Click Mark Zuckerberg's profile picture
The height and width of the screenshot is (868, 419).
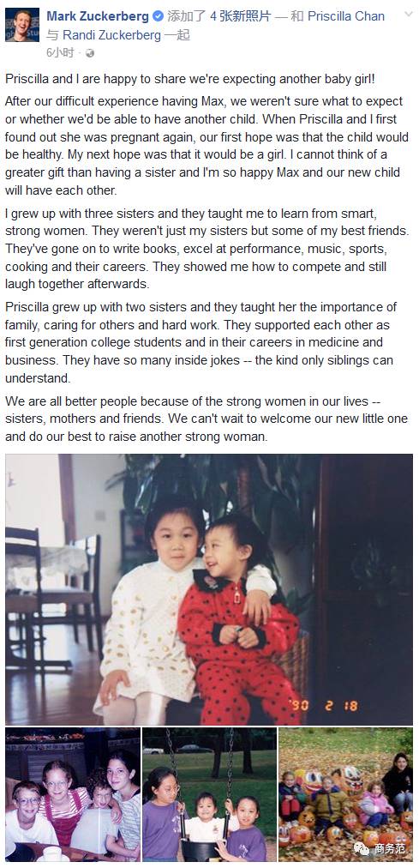click(x=22, y=24)
